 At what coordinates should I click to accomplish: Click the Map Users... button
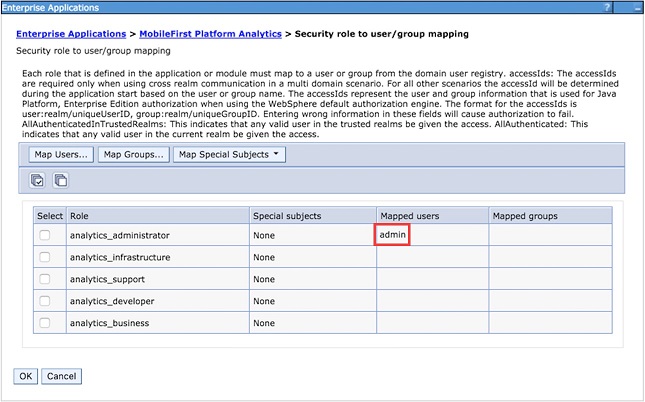click(x=61, y=155)
